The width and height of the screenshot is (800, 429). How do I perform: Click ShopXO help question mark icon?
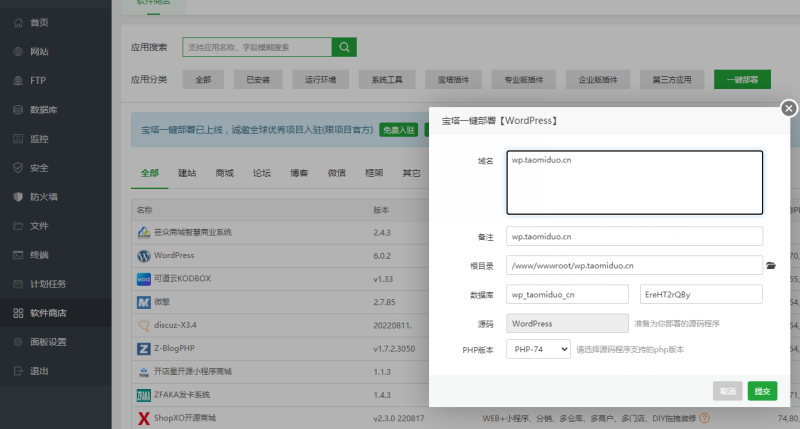pos(705,418)
